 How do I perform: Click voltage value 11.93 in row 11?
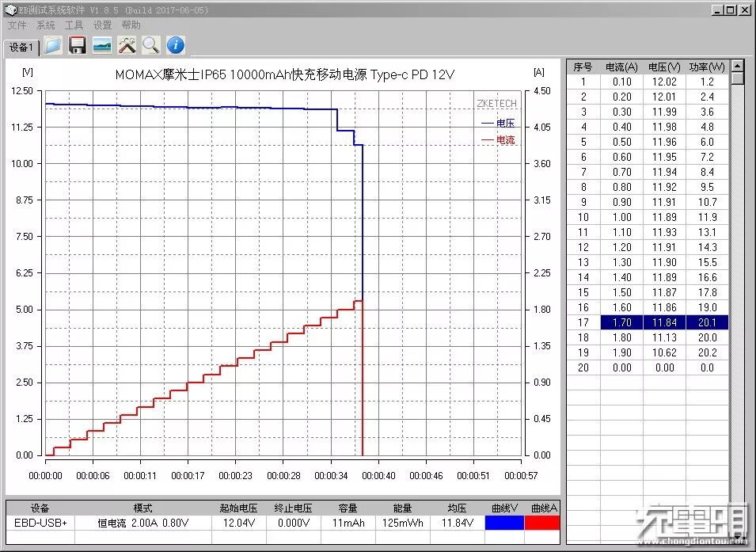pos(664,232)
